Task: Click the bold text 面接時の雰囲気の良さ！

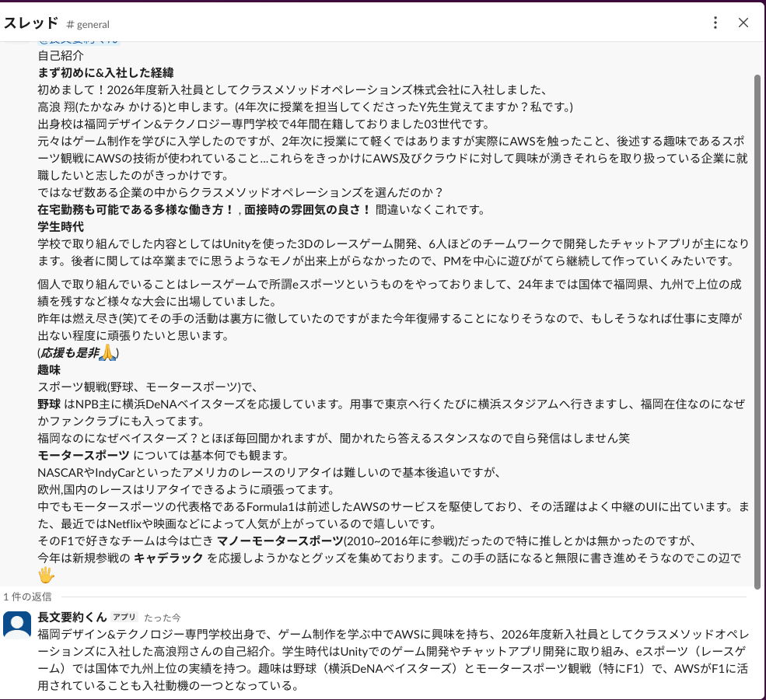Action: click(308, 209)
